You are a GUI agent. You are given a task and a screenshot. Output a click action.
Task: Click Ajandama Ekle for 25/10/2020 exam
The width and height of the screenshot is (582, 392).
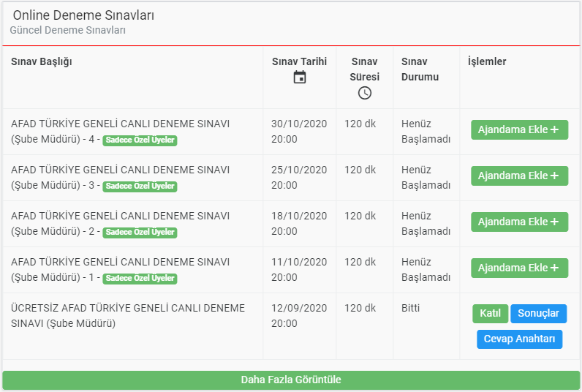coord(519,176)
